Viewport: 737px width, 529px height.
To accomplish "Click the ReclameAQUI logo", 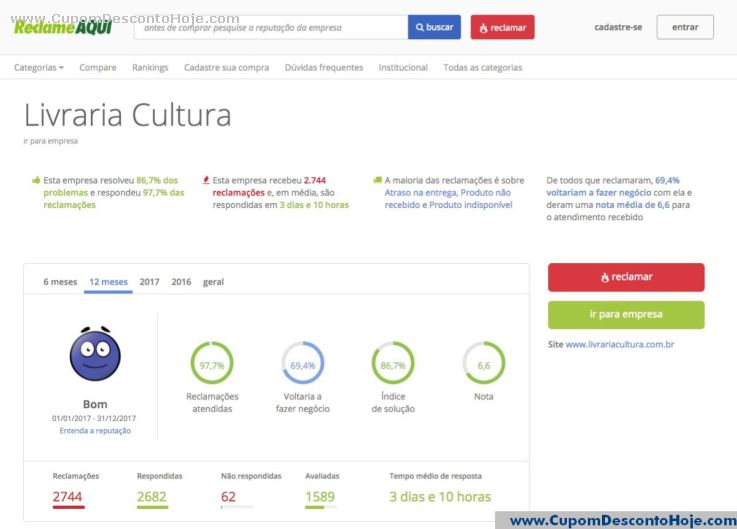I will tap(63, 27).
